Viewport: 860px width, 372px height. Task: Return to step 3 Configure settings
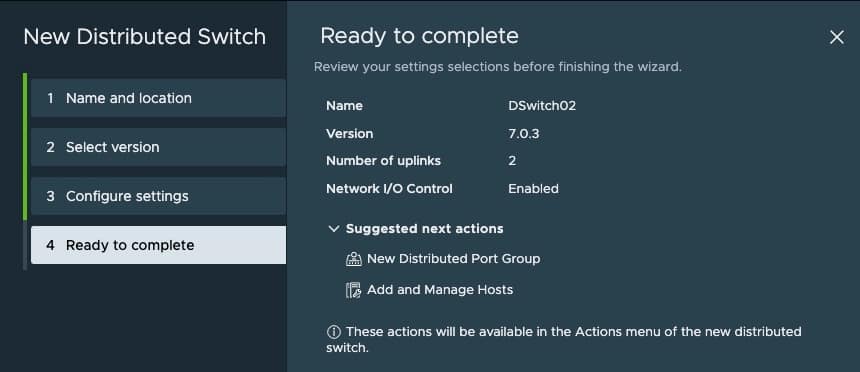click(158, 196)
